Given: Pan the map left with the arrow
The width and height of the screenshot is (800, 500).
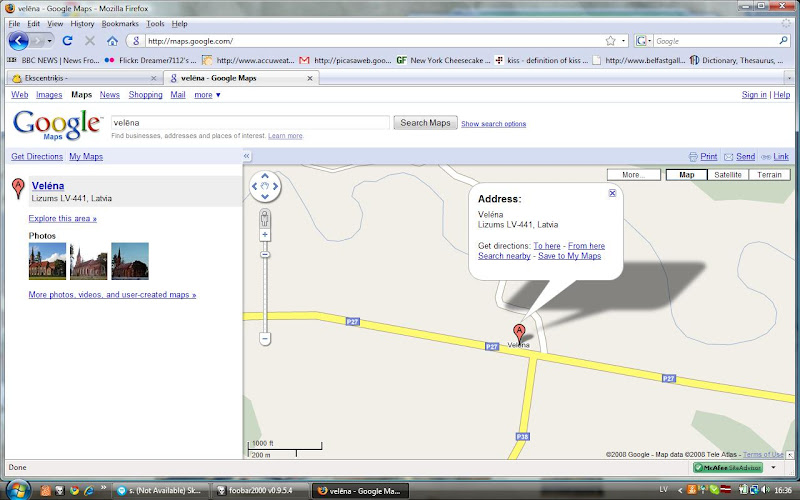Looking at the screenshot, I should tap(255, 186).
